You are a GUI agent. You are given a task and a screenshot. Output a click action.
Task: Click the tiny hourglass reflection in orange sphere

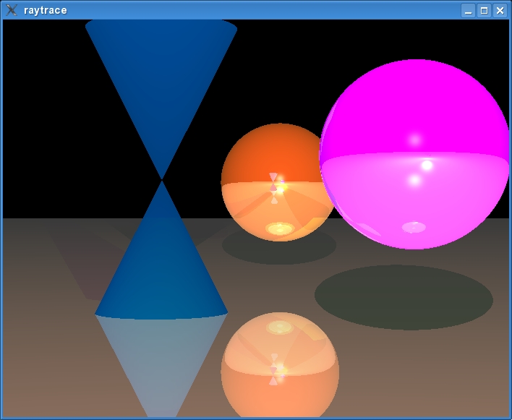pyautogui.click(x=273, y=188)
